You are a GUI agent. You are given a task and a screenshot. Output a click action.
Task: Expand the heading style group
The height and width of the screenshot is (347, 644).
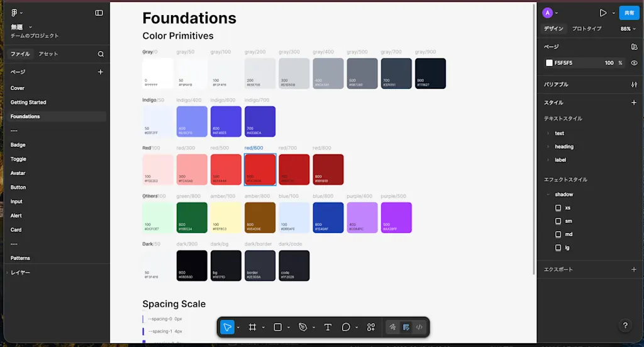coord(548,146)
